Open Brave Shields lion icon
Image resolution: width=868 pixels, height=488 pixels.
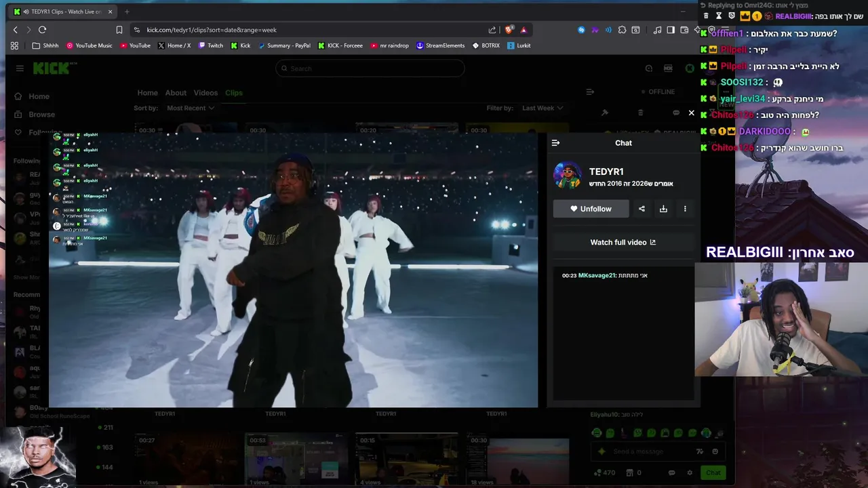[x=509, y=30]
